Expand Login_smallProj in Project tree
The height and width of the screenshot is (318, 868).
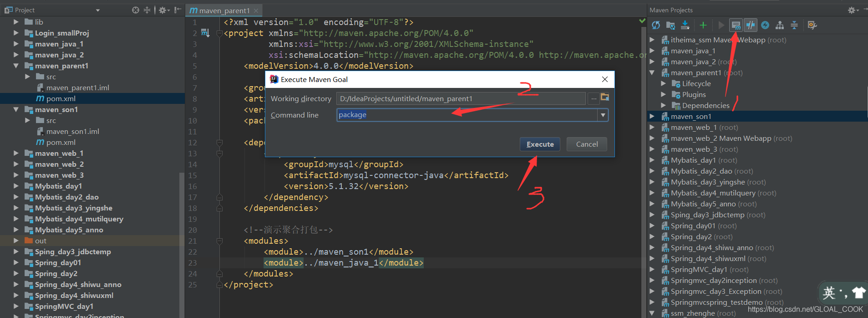coord(16,33)
